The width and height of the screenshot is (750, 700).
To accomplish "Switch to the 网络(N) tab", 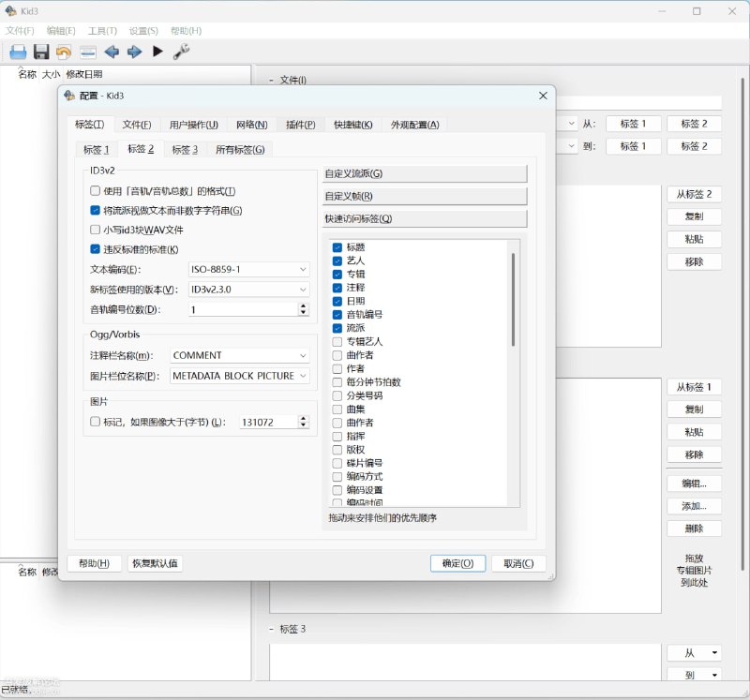I will click(251, 125).
